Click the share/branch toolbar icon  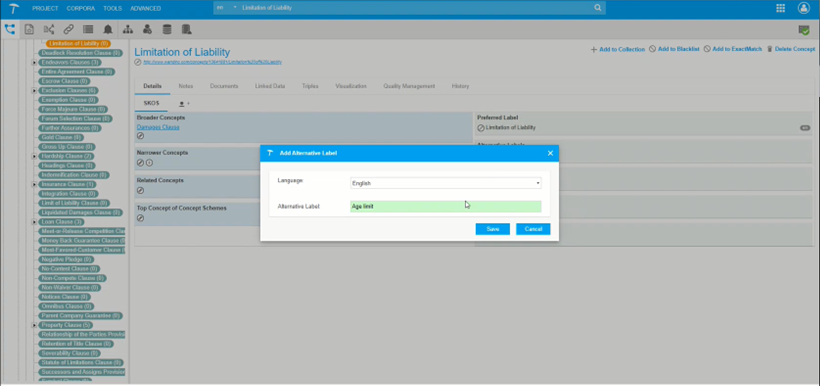tap(49, 29)
